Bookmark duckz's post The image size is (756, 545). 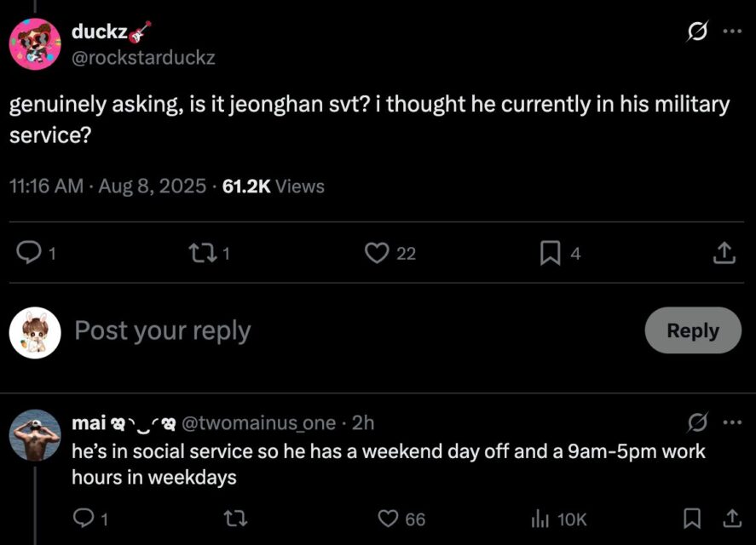click(x=550, y=253)
